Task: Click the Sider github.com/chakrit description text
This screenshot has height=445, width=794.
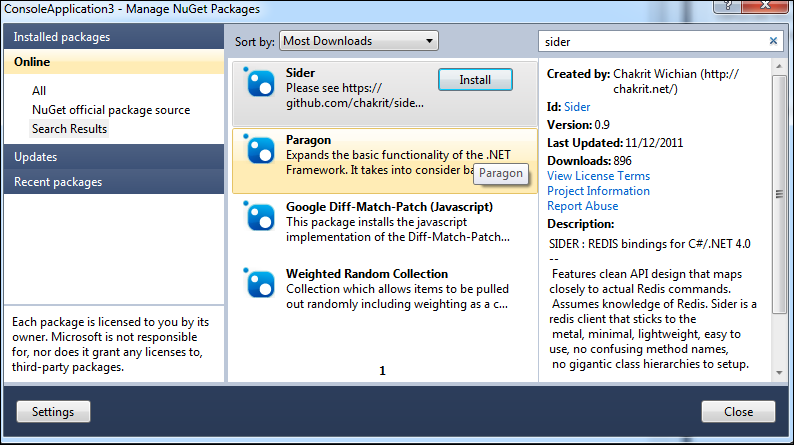Action: (x=354, y=95)
